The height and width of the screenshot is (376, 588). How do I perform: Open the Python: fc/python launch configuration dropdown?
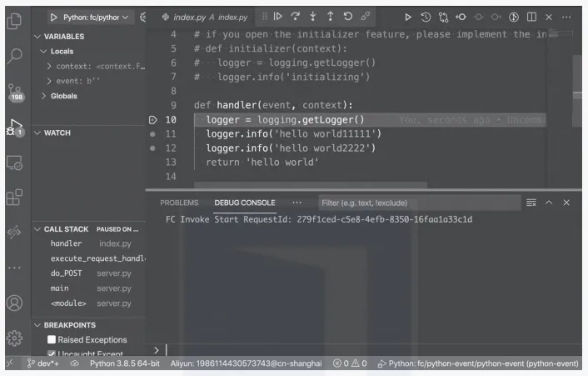[x=96, y=18]
